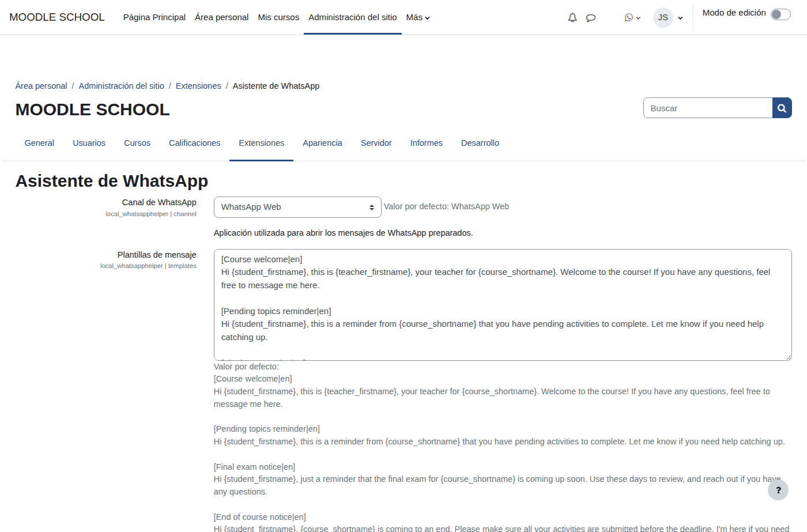This screenshot has width=807, height=532.
Task: Open the WhatsApp icon menu in navbar
Action: click(632, 18)
